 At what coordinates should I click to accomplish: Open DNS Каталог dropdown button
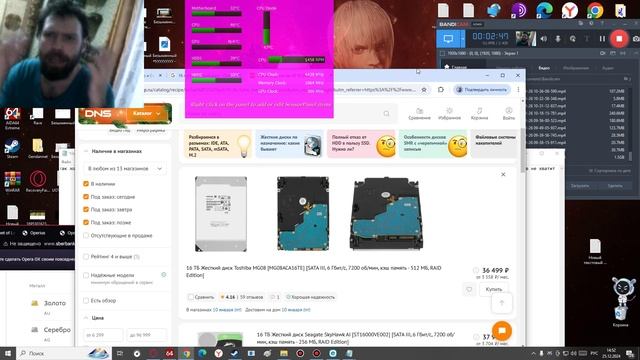pyautogui.click(x=147, y=113)
